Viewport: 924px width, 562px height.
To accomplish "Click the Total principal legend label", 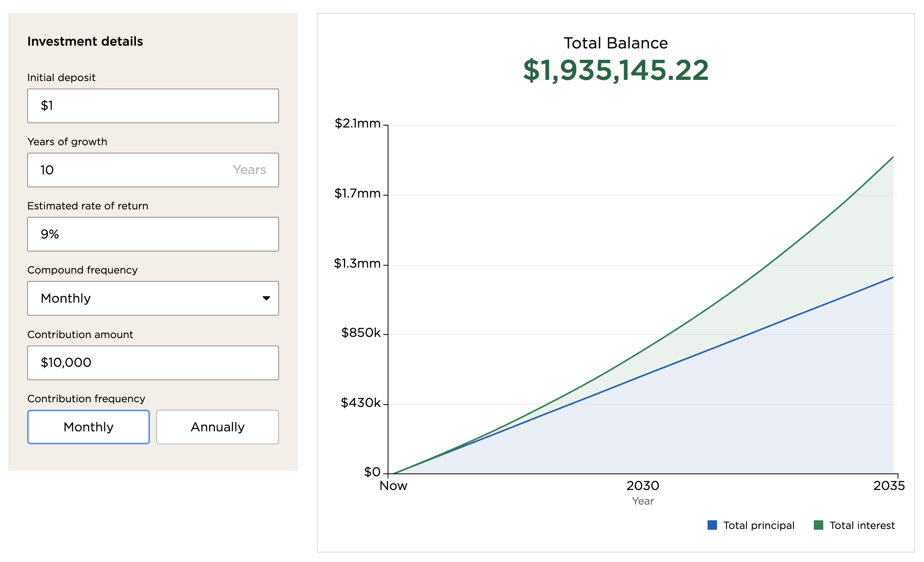I will pos(759,525).
